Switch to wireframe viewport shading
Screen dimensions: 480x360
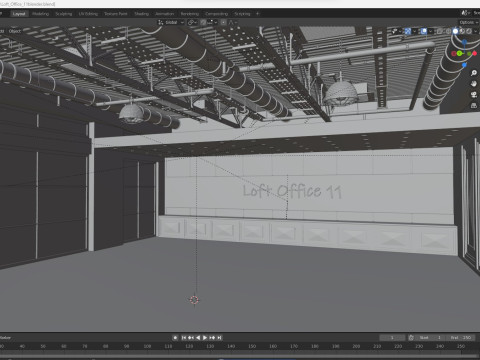tap(448, 31)
